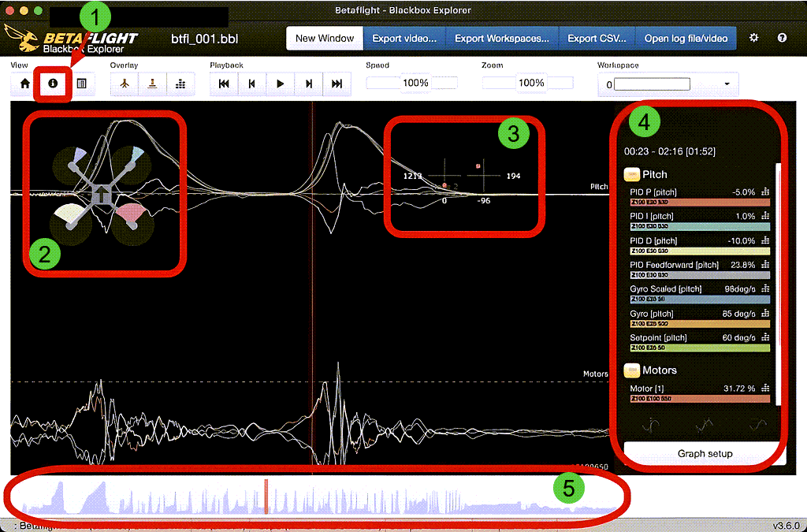
Task: Click the btfl_001.bbl file name
Action: (x=204, y=39)
